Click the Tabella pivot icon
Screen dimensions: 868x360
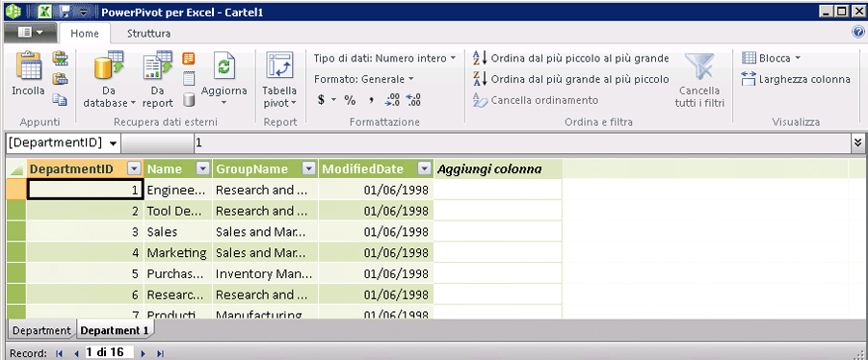pyautogui.click(x=279, y=66)
